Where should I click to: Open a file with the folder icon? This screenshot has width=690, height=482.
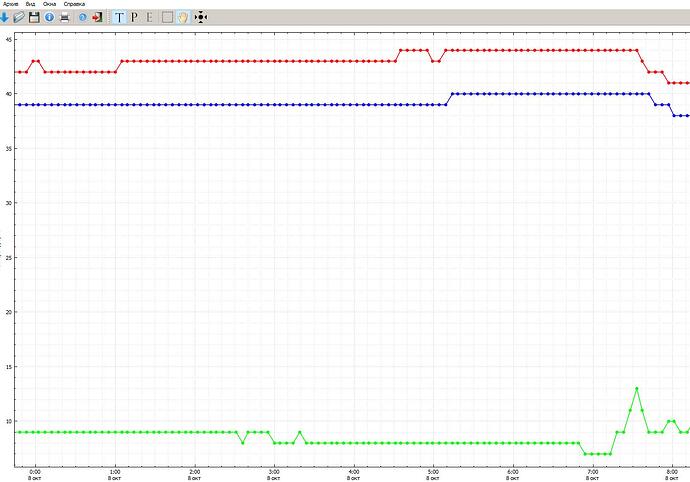tap(19, 18)
